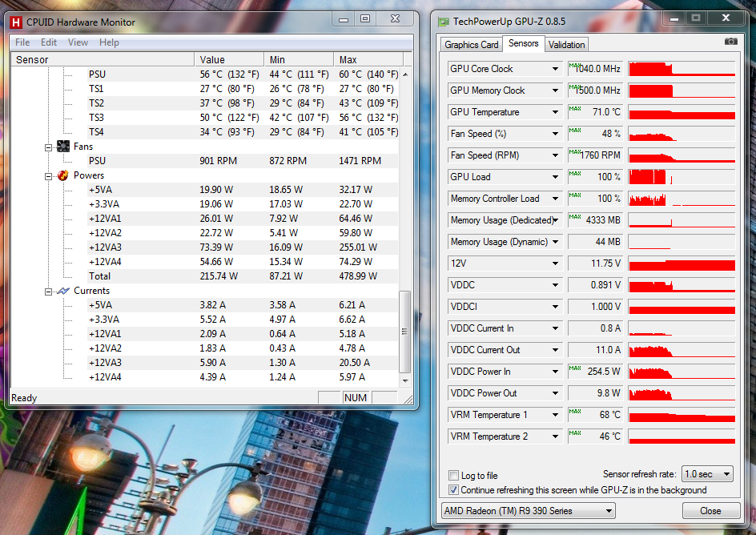Open the AMD Radeon R9 390 device selector
The height and width of the screenshot is (535, 756).
529,510
